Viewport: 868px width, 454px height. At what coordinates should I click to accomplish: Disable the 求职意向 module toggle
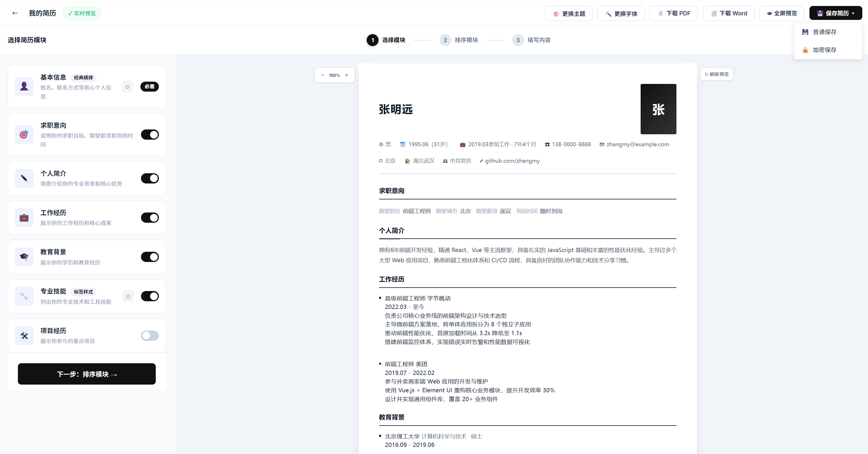149,135
